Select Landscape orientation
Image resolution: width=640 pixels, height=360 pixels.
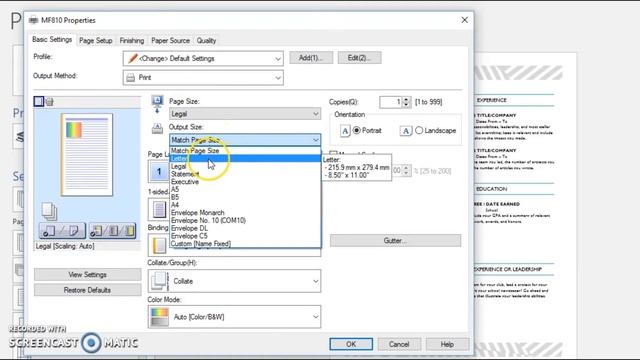tap(419, 130)
